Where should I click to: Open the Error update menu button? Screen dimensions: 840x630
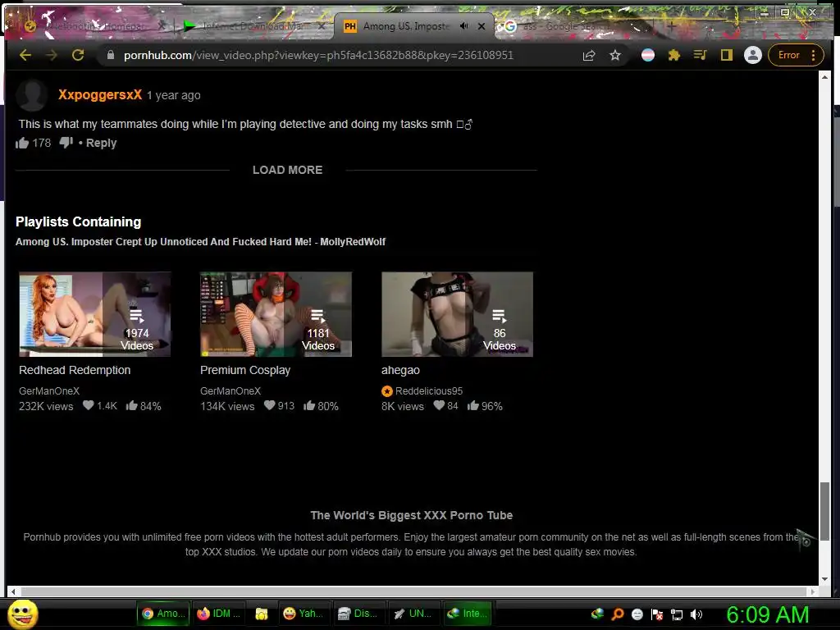[x=796, y=55]
